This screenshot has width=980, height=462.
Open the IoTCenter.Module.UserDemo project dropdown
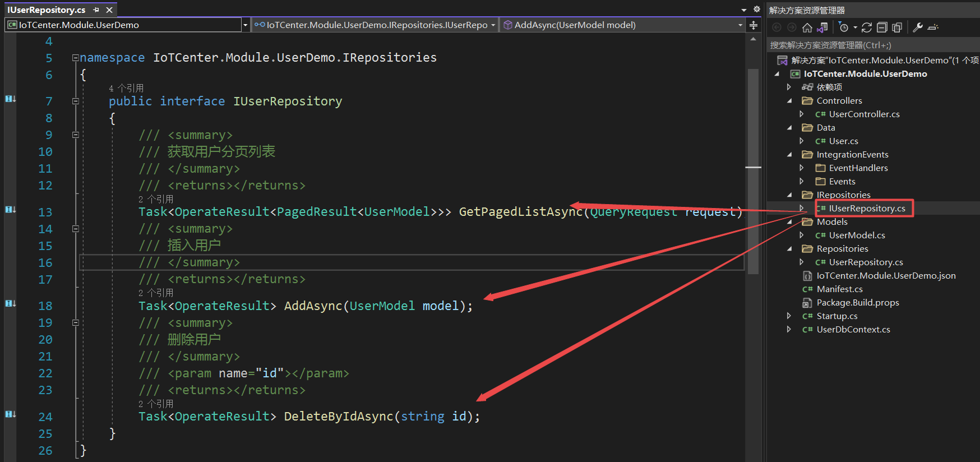tap(245, 25)
